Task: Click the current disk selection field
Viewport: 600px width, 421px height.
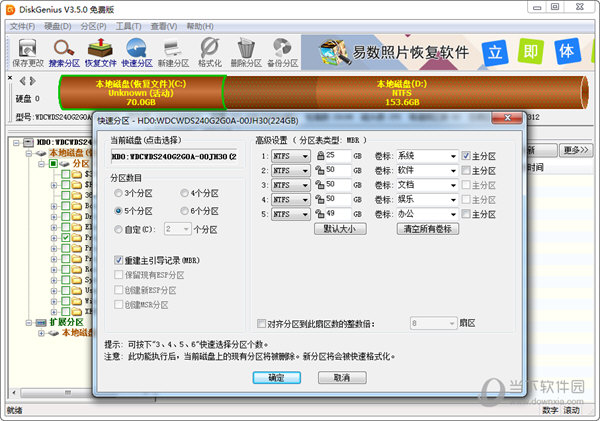Action: (174, 157)
